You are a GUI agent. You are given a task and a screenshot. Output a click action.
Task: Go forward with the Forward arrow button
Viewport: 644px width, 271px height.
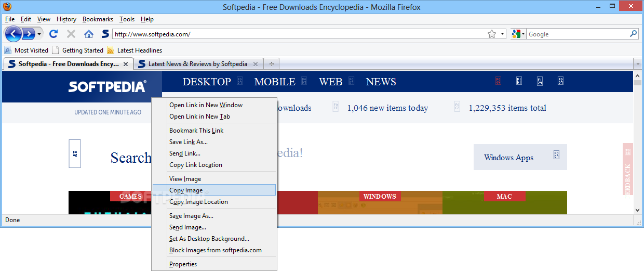[28, 34]
